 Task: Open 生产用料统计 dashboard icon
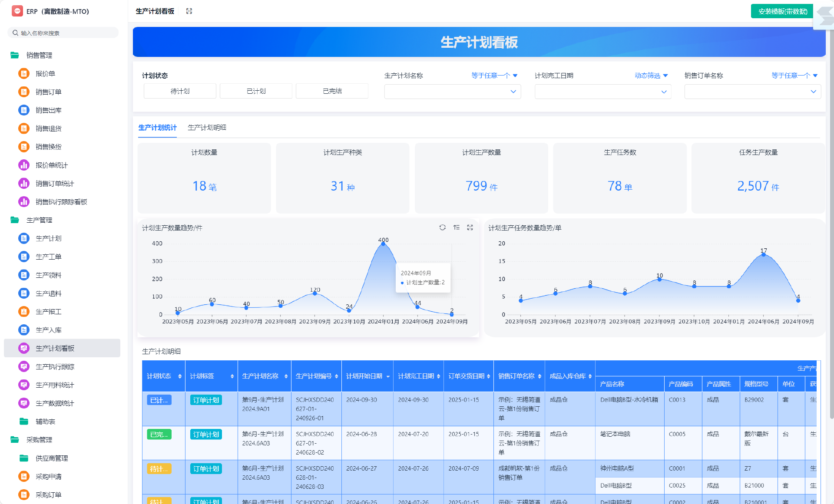click(23, 385)
